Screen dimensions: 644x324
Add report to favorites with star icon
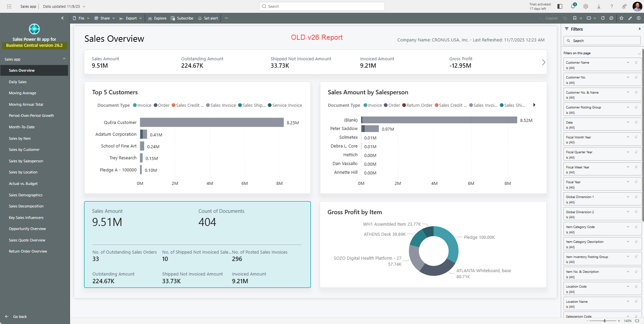click(x=621, y=18)
